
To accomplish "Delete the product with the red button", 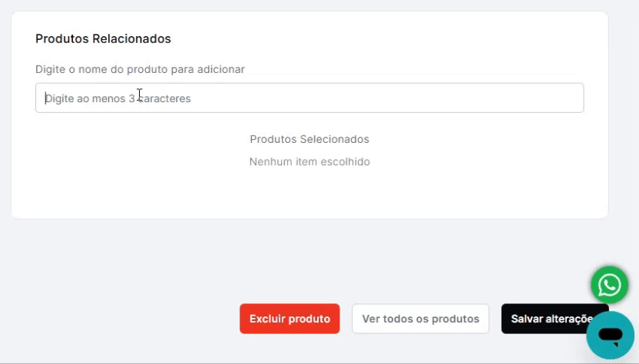I will (290, 319).
